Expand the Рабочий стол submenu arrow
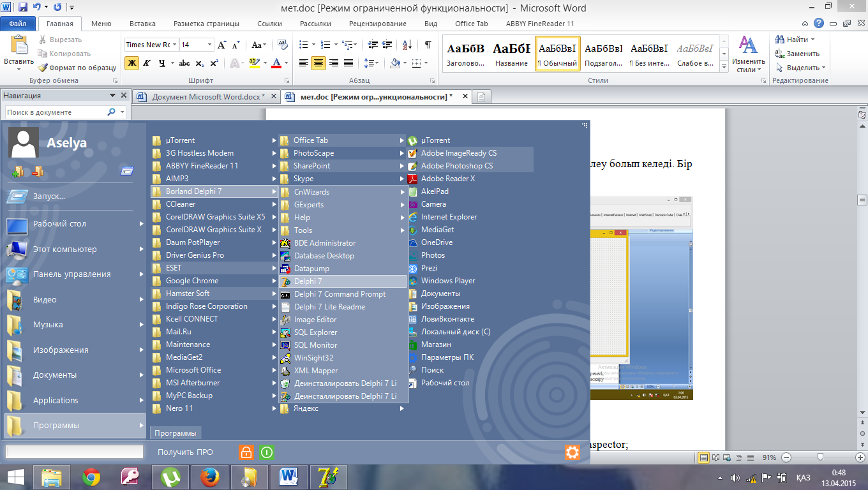 click(x=142, y=224)
